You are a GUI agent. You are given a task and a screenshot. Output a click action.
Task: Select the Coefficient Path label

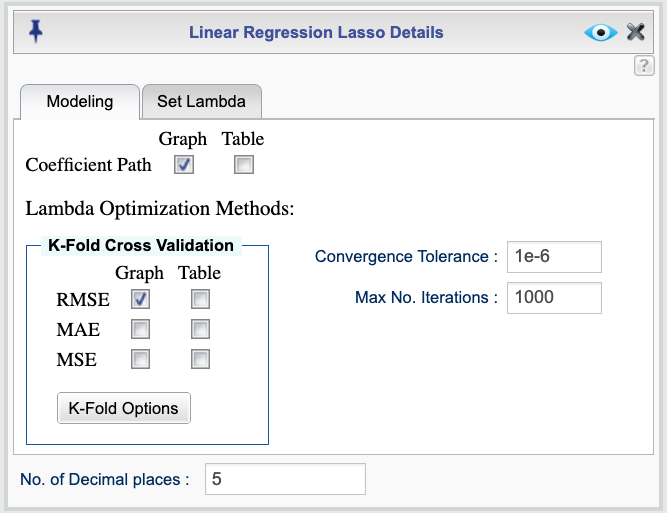88,165
